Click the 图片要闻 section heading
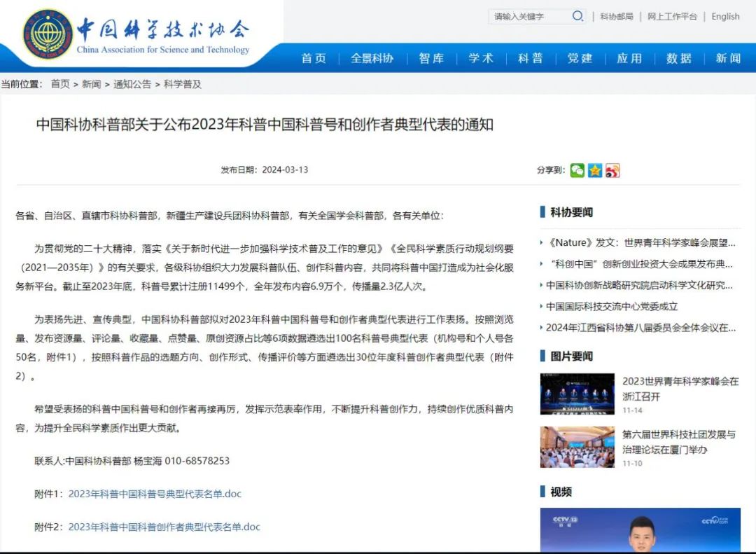This screenshot has height=554, width=756. pyautogui.click(x=571, y=356)
